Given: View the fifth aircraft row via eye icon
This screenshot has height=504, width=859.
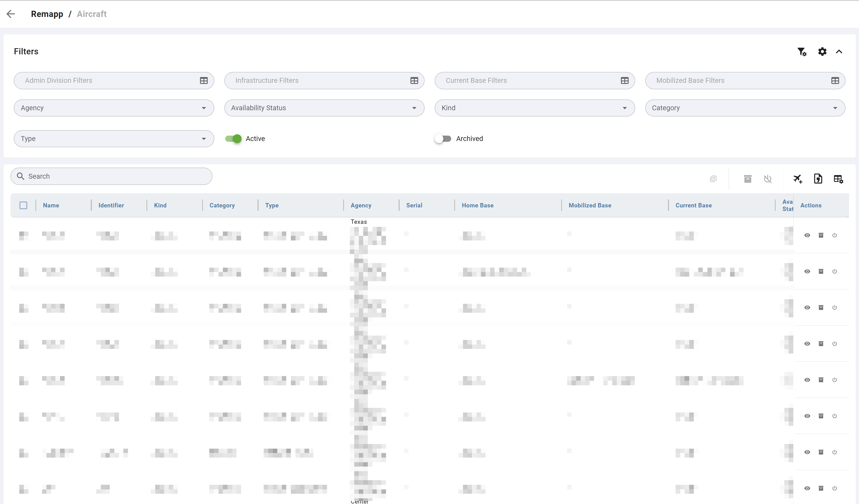Looking at the screenshot, I should coord(807,380).
